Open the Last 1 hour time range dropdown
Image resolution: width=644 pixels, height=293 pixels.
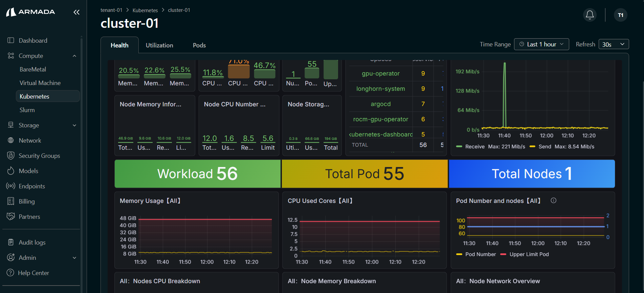(x=541, y=44)
